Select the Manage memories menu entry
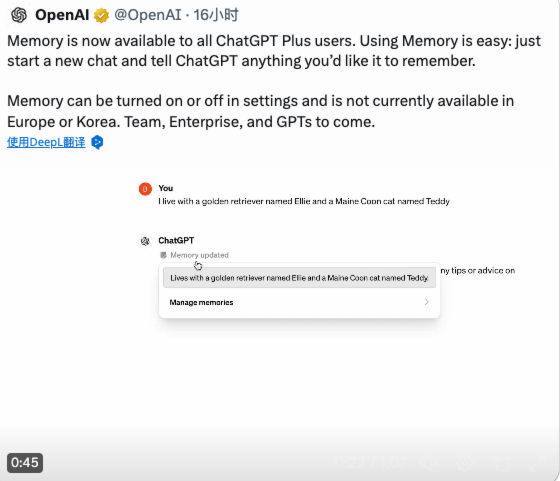The height and width of the screenshot is (481, 560). (299, 302)
